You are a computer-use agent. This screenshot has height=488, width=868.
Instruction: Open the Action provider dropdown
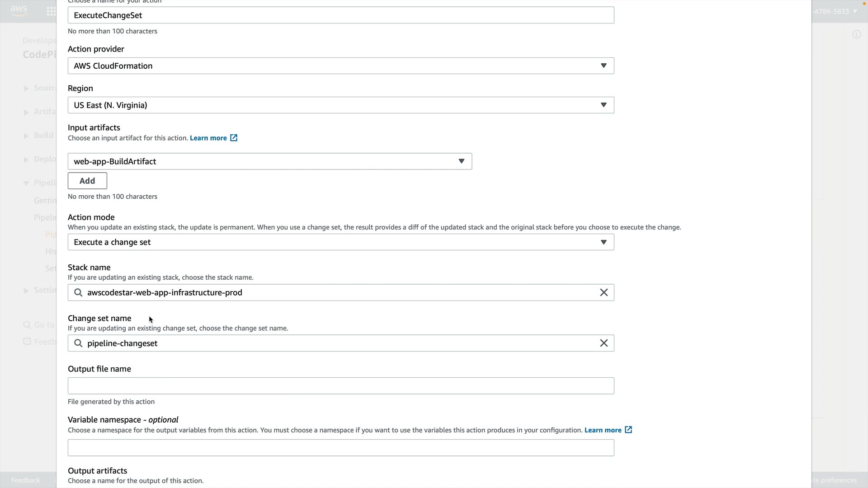340,66
